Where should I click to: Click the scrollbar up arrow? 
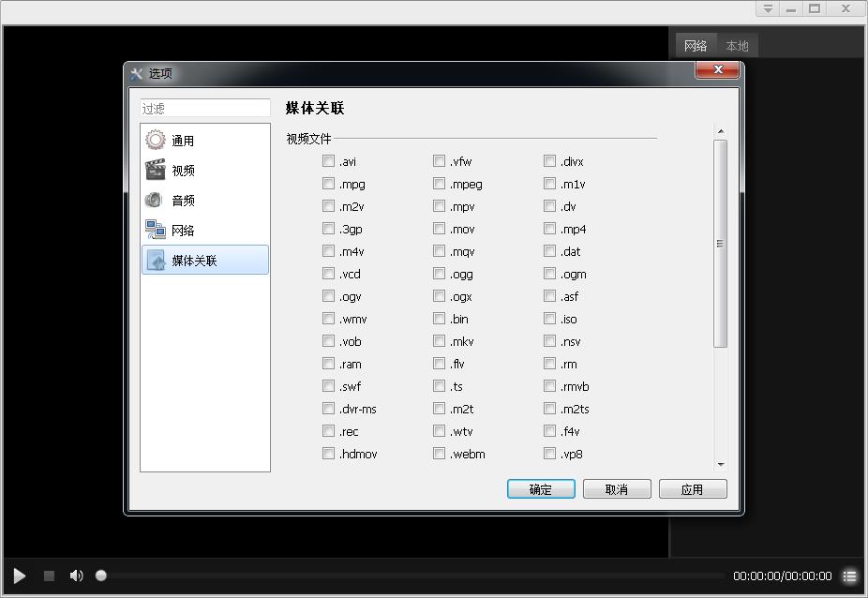tap(720, 131)
